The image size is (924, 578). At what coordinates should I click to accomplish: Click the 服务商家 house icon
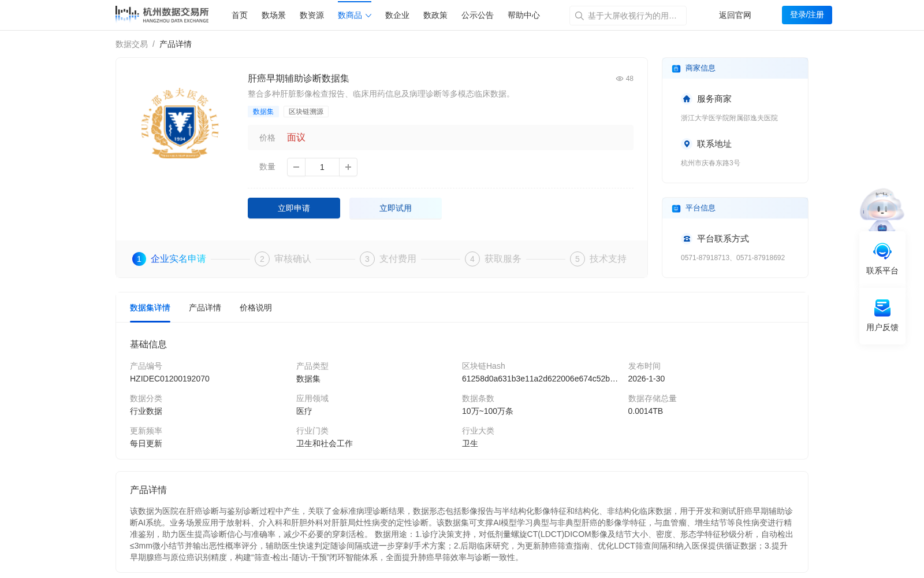click(x=687, y=99)
